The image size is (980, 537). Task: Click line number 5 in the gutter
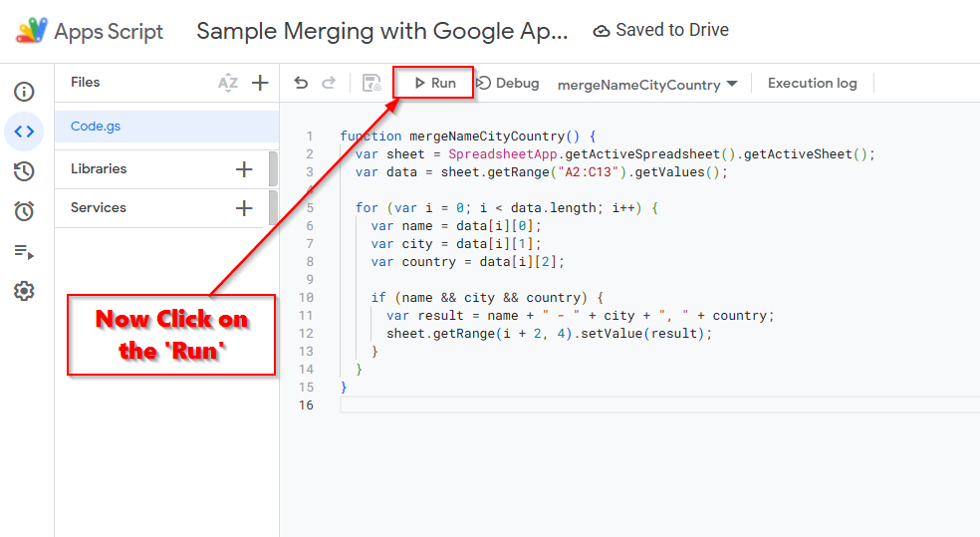click(310, 208)
